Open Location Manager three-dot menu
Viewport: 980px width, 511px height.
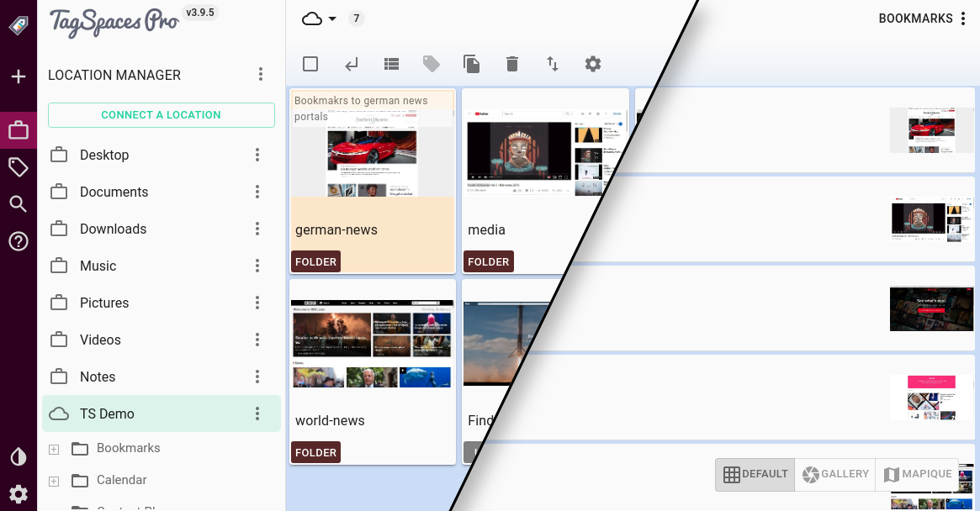[x=261, y=75]
